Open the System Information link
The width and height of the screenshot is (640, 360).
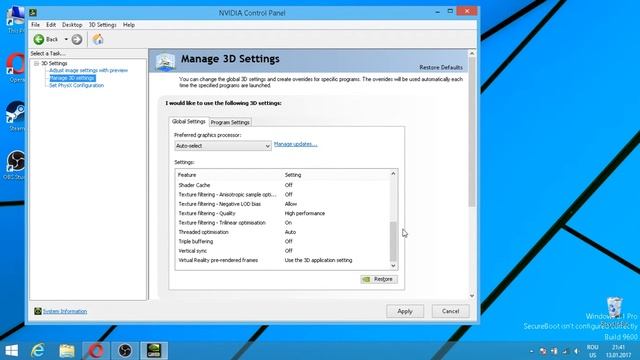[65, 311]
